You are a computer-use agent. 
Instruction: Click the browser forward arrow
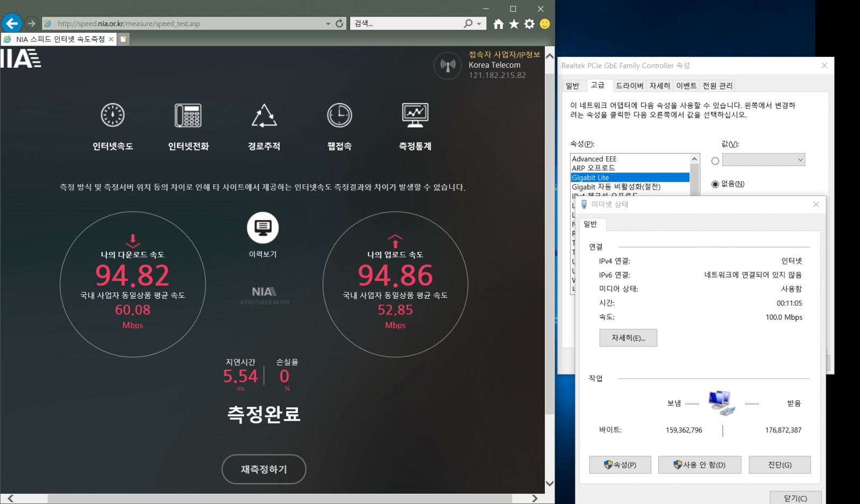point(31,24)
